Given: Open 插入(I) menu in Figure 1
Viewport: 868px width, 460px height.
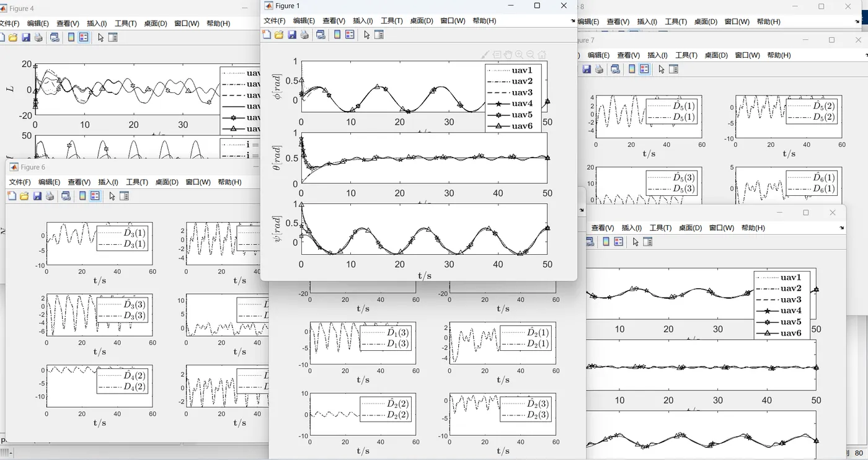Looking at the screenshot, I should 363,20.
